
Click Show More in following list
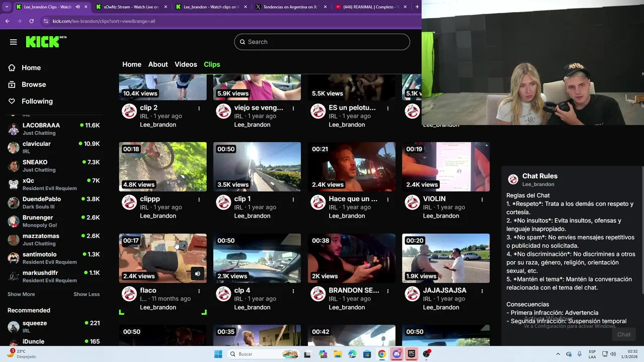(x=21, y=294)
